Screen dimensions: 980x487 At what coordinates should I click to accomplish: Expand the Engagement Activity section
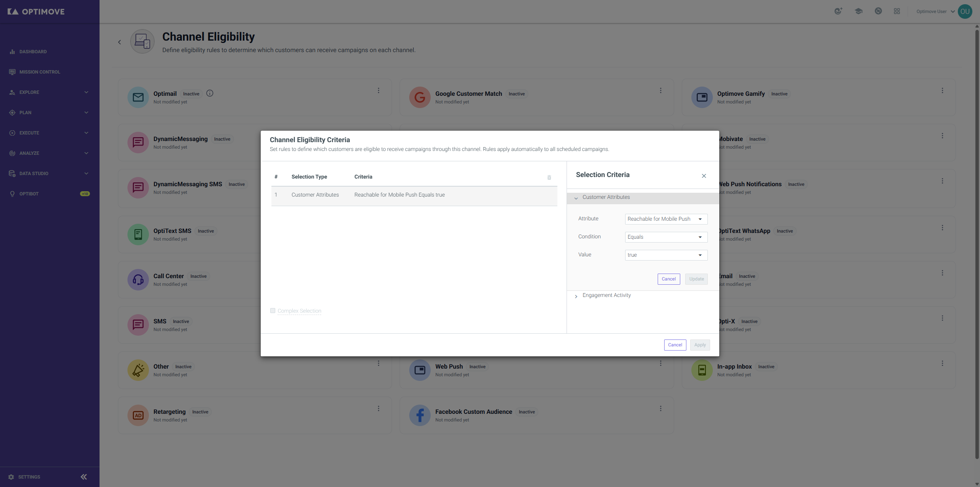643,295
